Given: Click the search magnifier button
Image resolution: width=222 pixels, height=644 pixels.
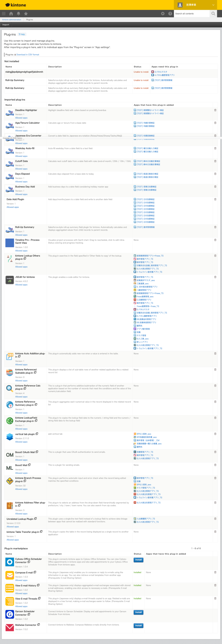Looking at the screenshot, I should 213,14.
